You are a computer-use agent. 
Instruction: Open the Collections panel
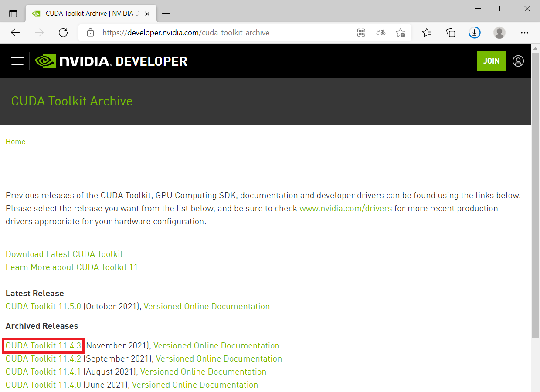pos(451,33)
